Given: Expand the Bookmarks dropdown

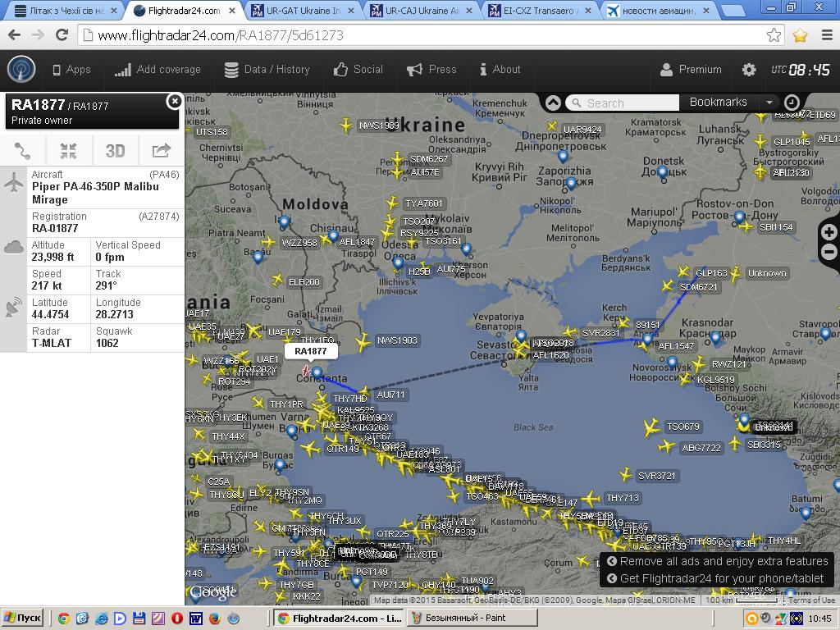Looking at the screenshot, I should click(x=769, y=103).
